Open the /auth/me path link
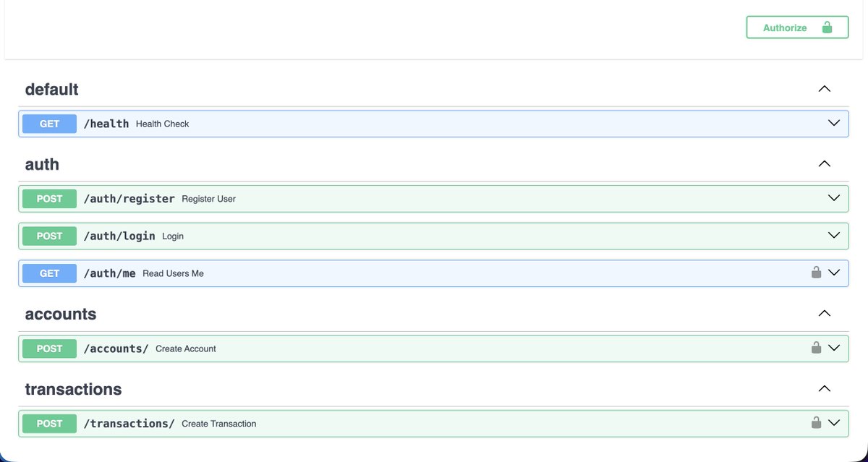This screenshot has width=868, height=462. [110, 274]
